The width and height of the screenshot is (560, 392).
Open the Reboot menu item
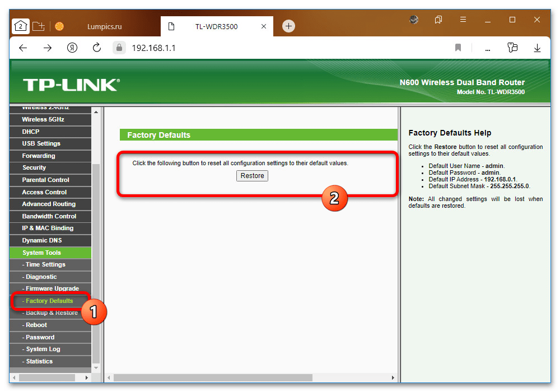(x=36, y=325)
